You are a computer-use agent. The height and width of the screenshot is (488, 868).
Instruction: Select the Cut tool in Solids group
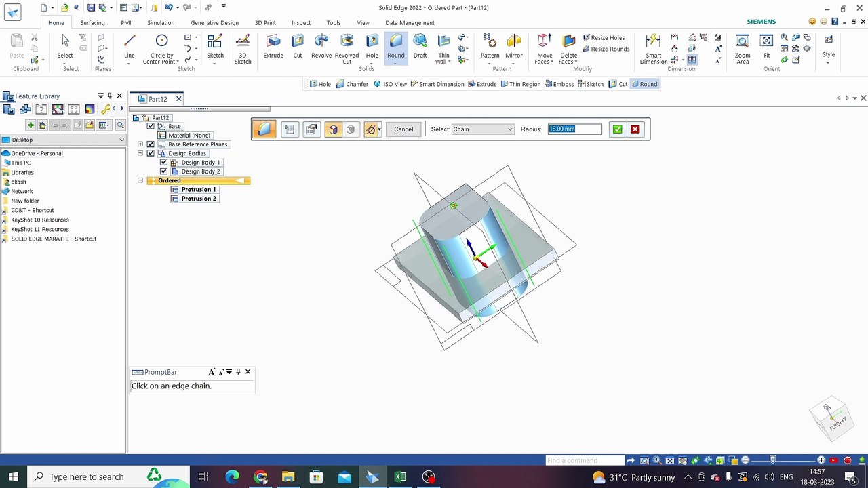click(x=298, y=47)
